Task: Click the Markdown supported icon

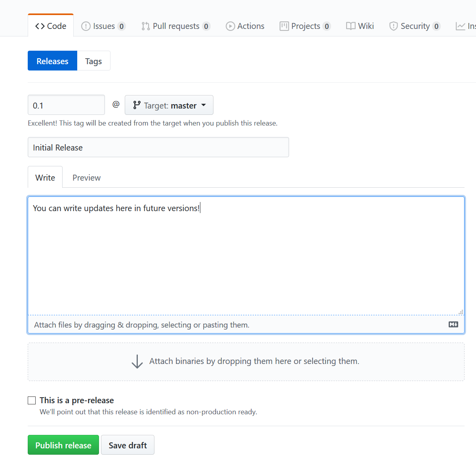Action: (453, 324)
